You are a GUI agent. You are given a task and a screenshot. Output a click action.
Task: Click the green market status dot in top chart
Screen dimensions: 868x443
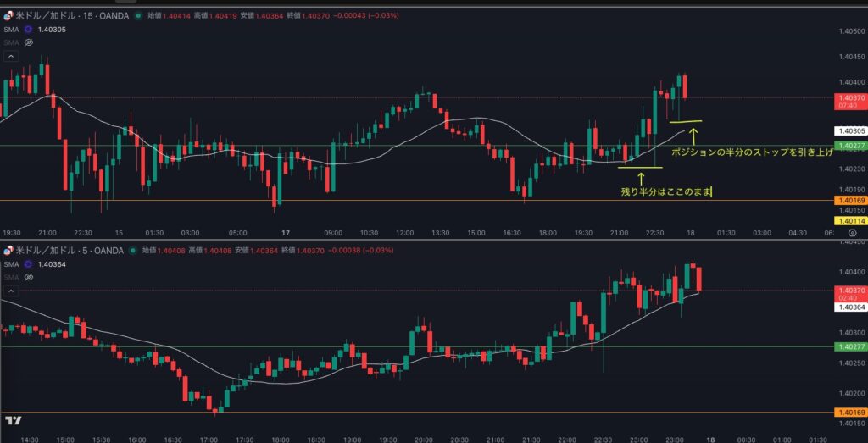139,15
